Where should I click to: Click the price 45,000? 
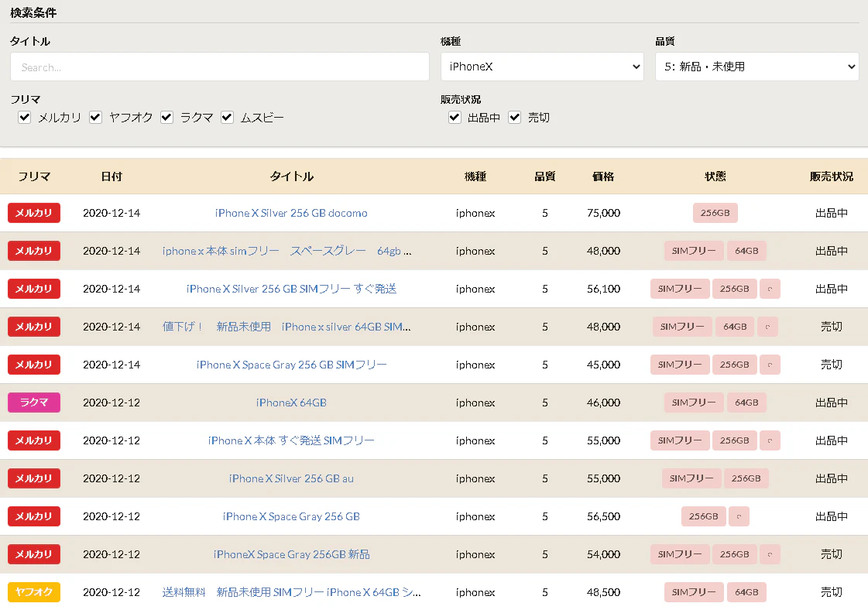(x=603, y=365)
